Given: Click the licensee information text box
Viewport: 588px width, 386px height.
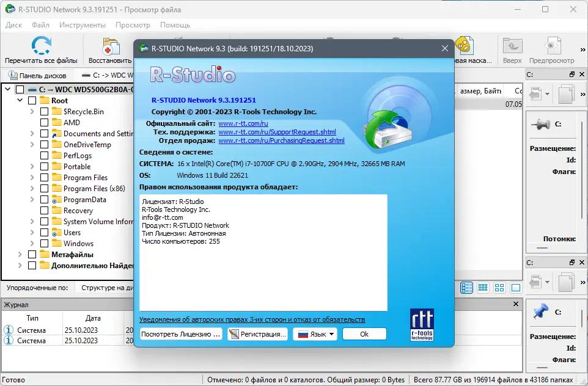Looking at the screenshot, I should (x=263, y=253).
